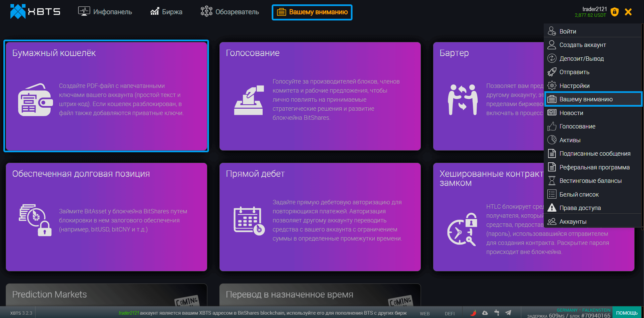
Task: Click the chili pepper icon in the status bar
Action: pos(473,313)
